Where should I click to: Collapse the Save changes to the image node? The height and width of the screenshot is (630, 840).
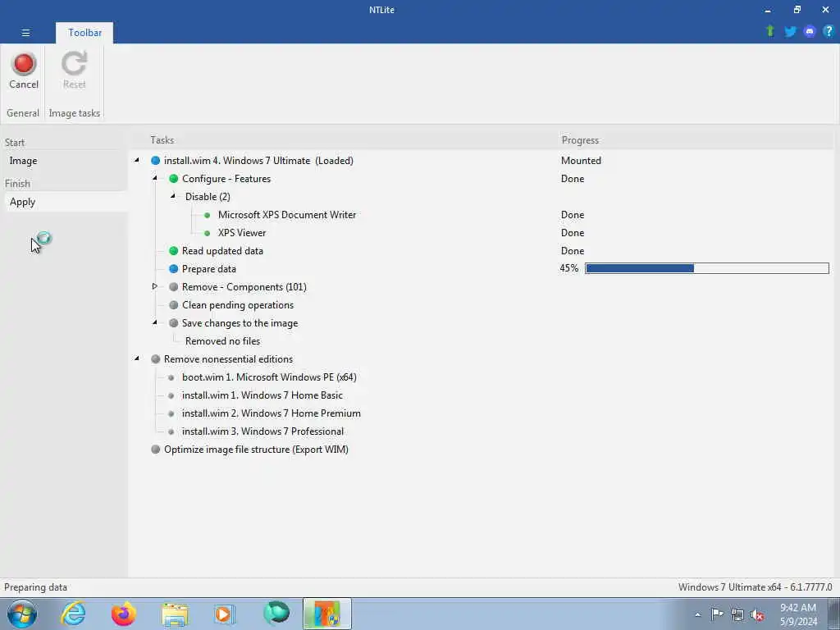(155, 322)
